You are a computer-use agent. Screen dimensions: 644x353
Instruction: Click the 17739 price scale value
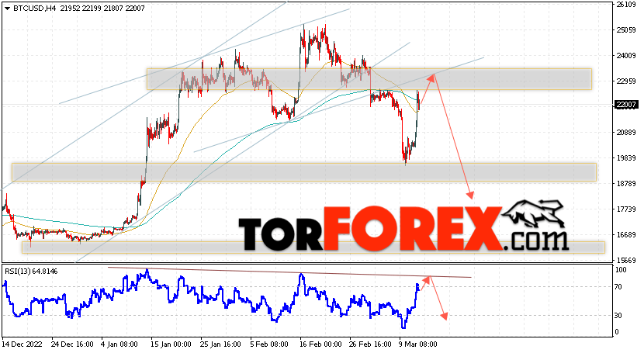point(626,209)
